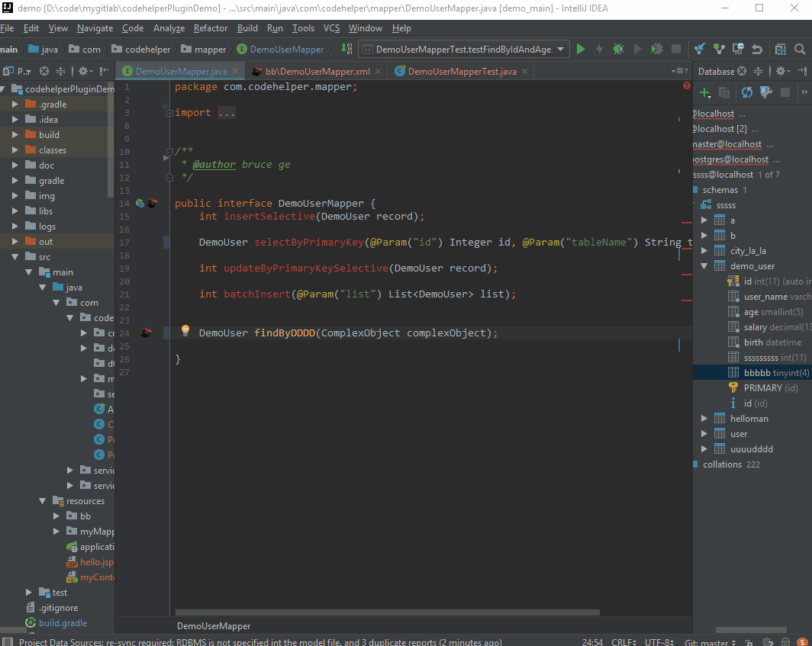Close the DemoUserMapperTest.java tab
The width and height of the screenshot is (812, 646).
tap(524, 72)
